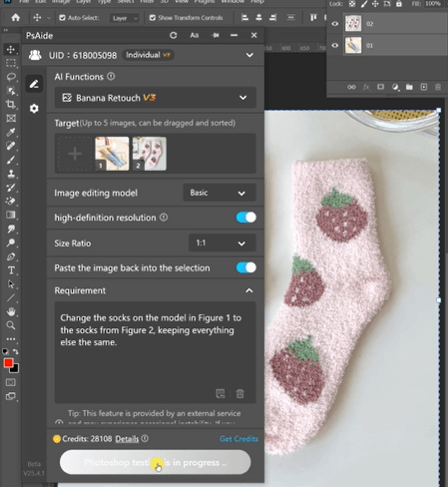Toggle Paste the image back into selection
The width and height of the screenshot is (448, 487).
pyautogui.click(x=246, y=267)
